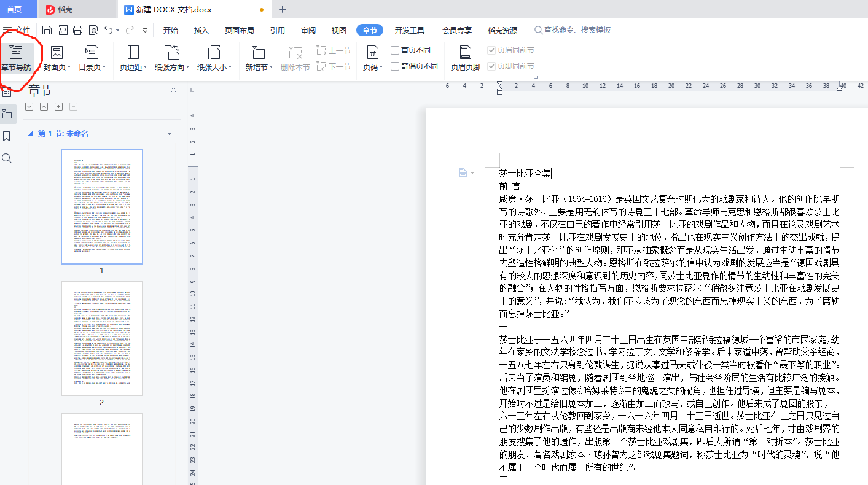Switch to the 页面布局 ribbon tab
The image size is (868, 485).
click(x=239, y=31)
